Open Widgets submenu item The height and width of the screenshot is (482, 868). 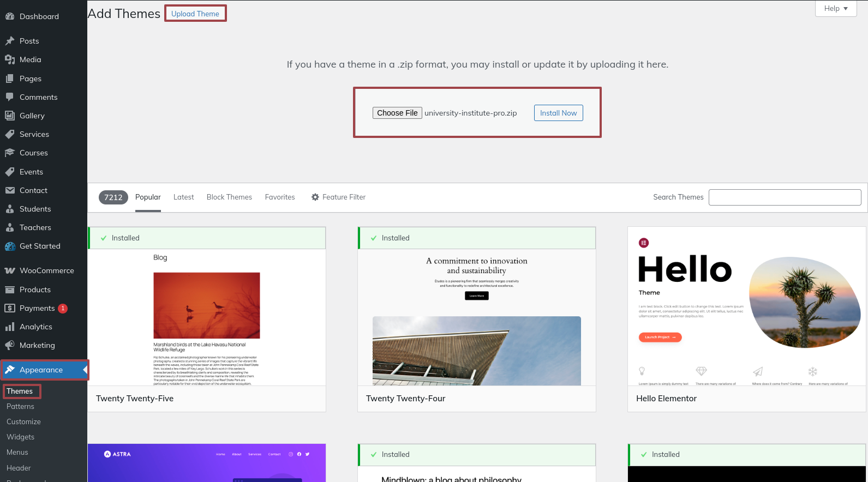[x=20, y=437]
